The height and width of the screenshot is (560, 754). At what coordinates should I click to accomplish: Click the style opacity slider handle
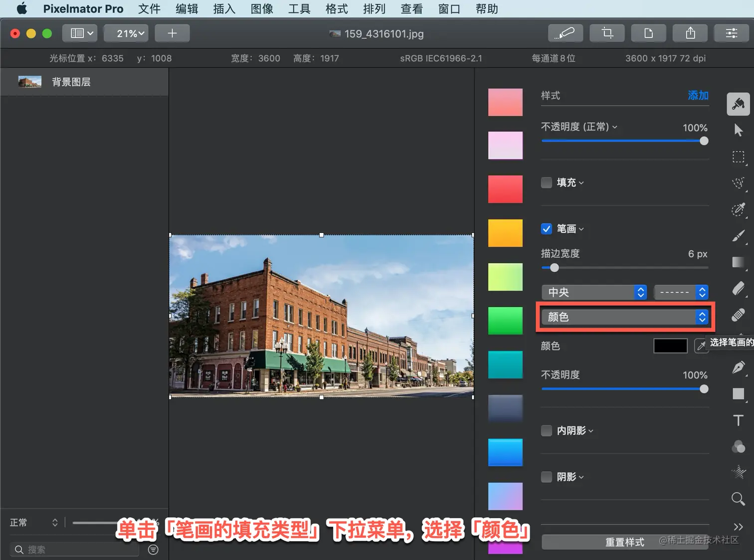(x=704, y=141)
